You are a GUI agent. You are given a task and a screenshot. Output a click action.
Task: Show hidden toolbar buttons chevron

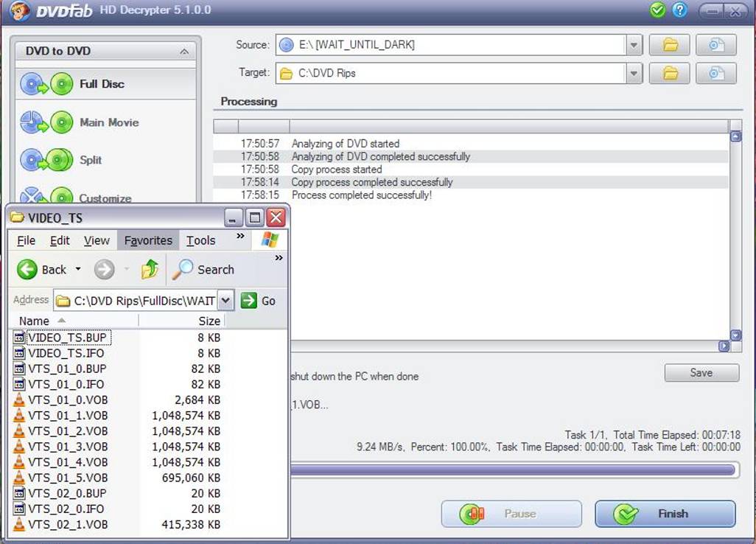point(279,258)
